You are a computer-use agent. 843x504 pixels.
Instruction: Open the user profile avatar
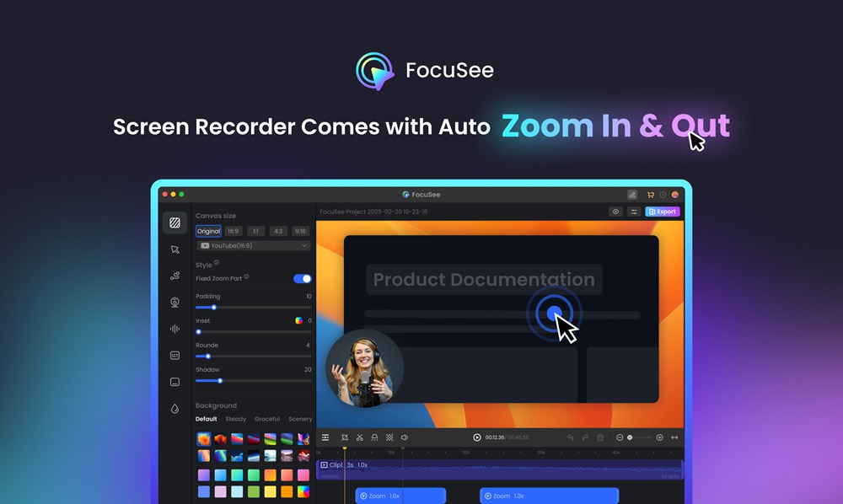click(x=674, y=195)
